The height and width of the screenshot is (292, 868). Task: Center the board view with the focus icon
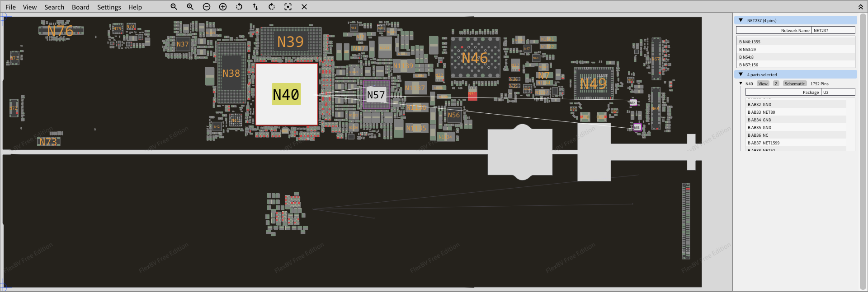[x=288, y=7]
